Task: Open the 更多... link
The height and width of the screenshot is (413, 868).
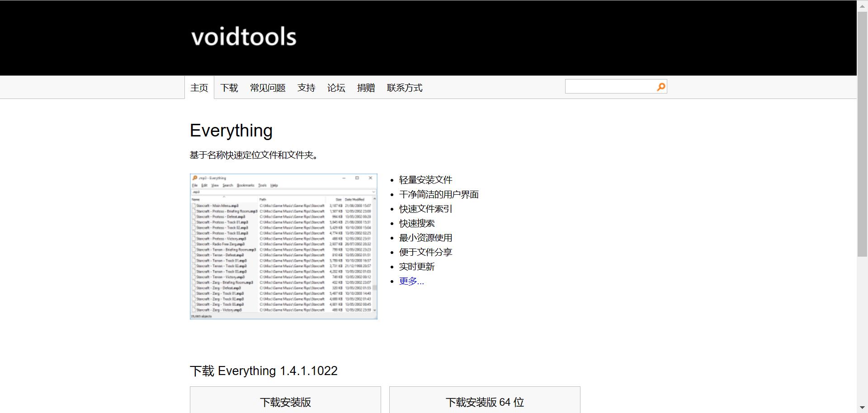Action: coord(411,281)
